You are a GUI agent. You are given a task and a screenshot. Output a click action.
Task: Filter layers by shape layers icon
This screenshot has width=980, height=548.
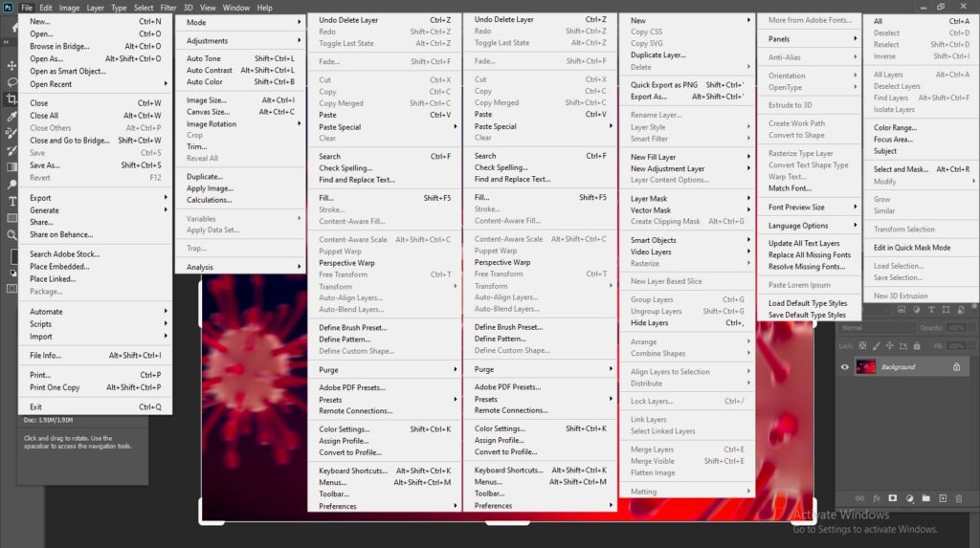(946, 309)
